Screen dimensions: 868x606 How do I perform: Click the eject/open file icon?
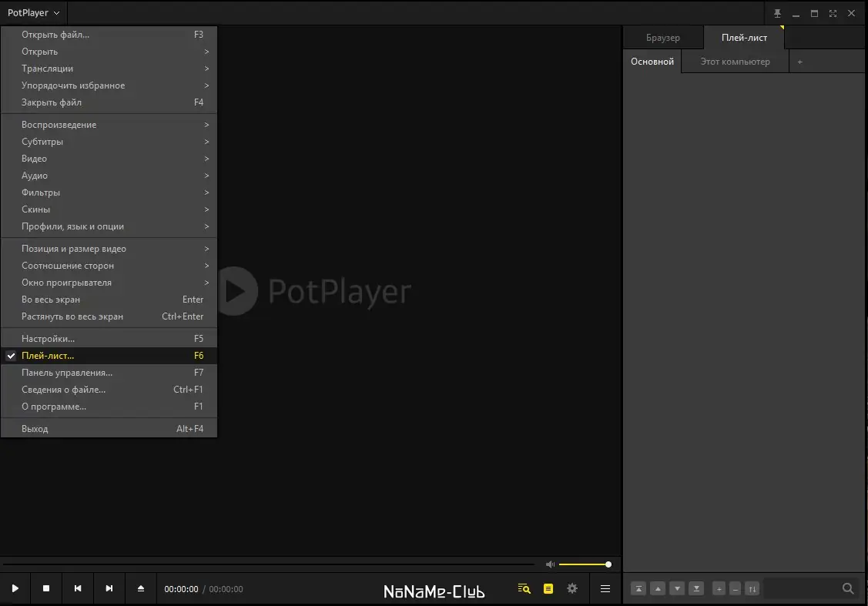tap(141, 589)
